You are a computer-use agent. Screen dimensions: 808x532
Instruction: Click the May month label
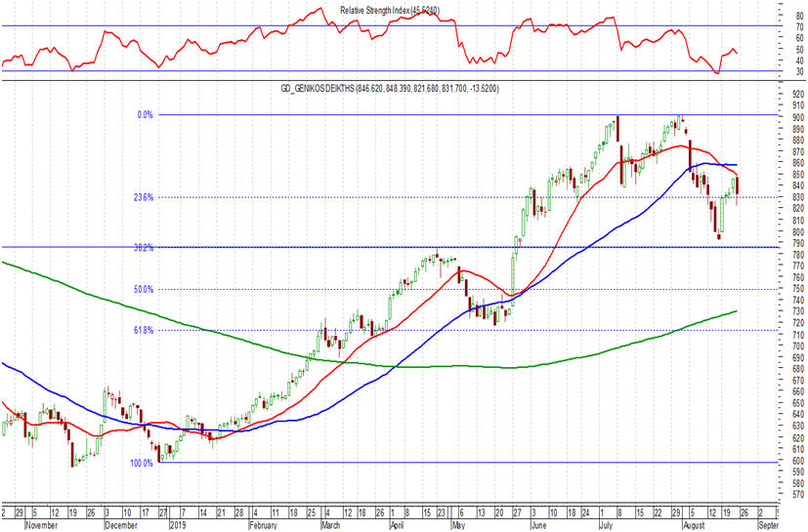458,526
